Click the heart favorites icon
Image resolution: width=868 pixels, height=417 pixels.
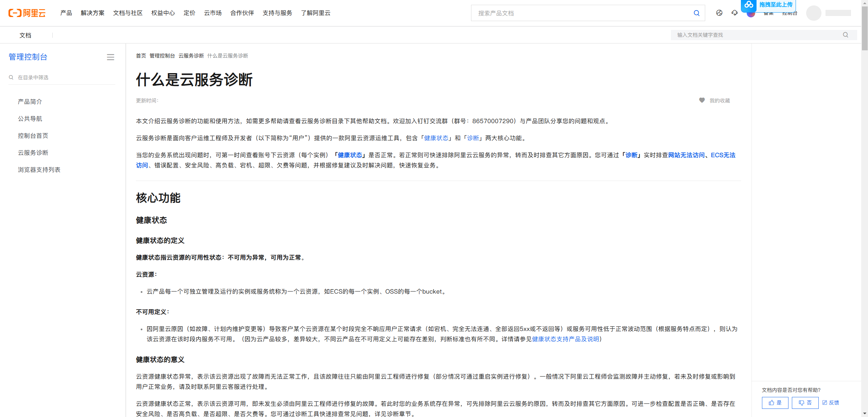pyautogui.click(x=702, y=100)
